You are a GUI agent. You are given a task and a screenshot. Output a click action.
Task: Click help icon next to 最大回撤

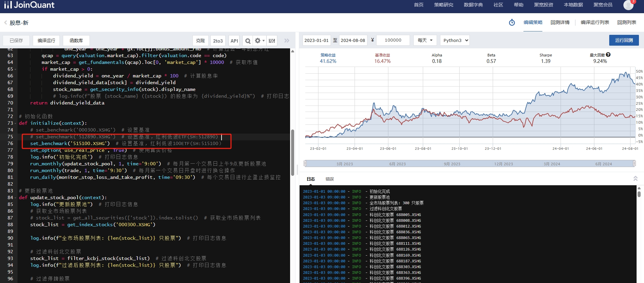(x=608, y=55)
